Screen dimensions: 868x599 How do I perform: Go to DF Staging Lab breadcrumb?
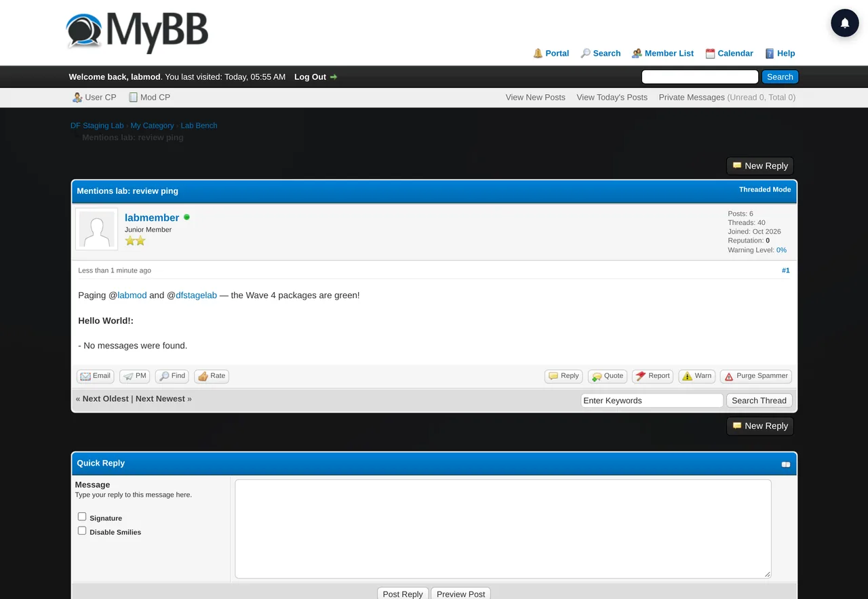tap(97, 125)
